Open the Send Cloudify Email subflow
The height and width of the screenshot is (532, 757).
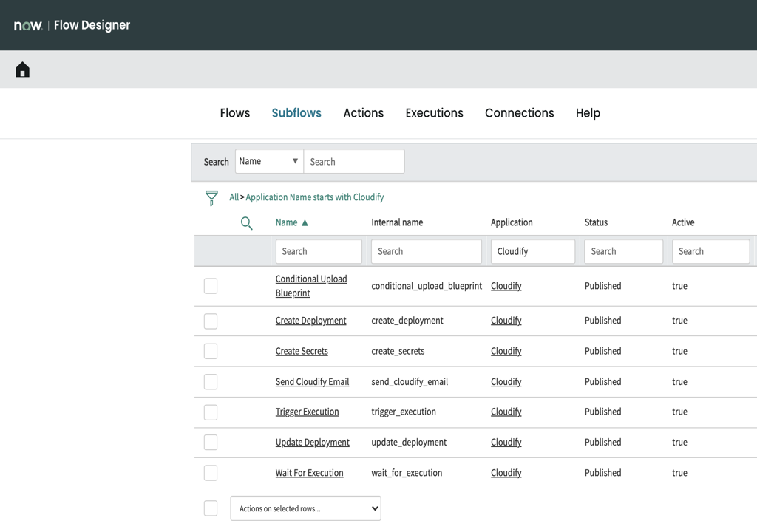pos(313,381)
